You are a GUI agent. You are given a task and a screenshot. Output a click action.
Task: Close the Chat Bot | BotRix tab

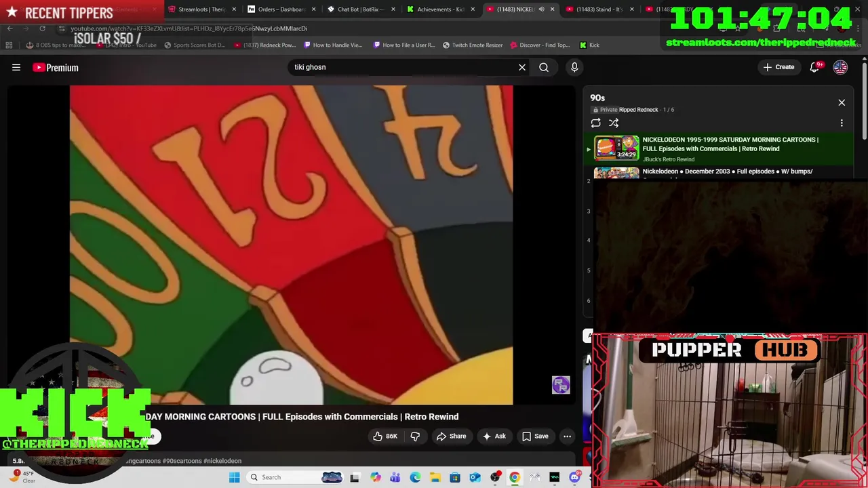tap(393, 9)
